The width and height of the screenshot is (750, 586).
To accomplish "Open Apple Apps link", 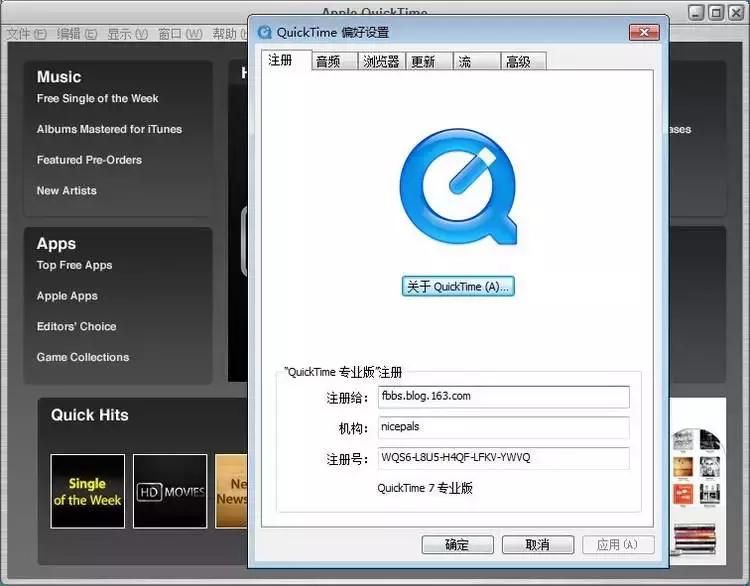I will coord(67,296).
